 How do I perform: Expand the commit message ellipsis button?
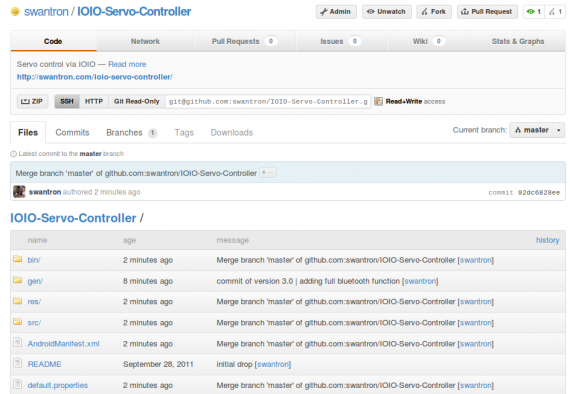268,173
